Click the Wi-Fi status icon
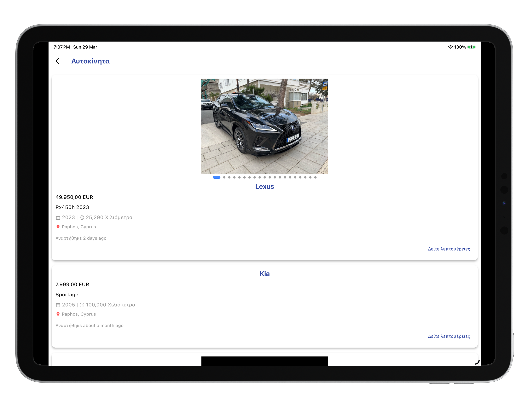This screenshot has width=532, height=399. (450, 47)
